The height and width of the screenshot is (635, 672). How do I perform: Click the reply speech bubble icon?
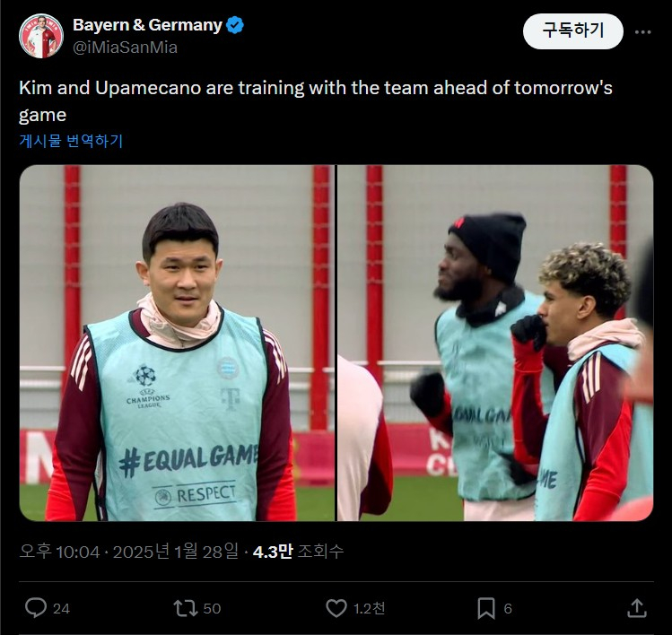[x=36, y=607]
